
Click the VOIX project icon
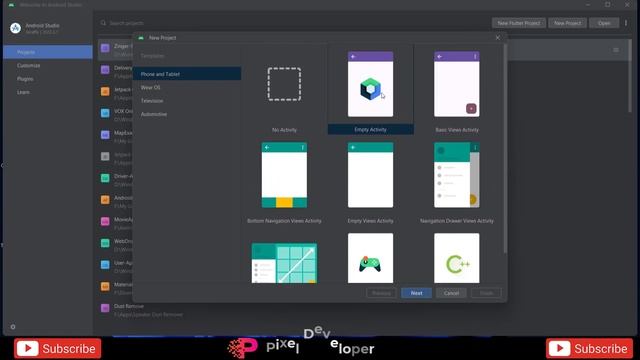coord(105,113)
